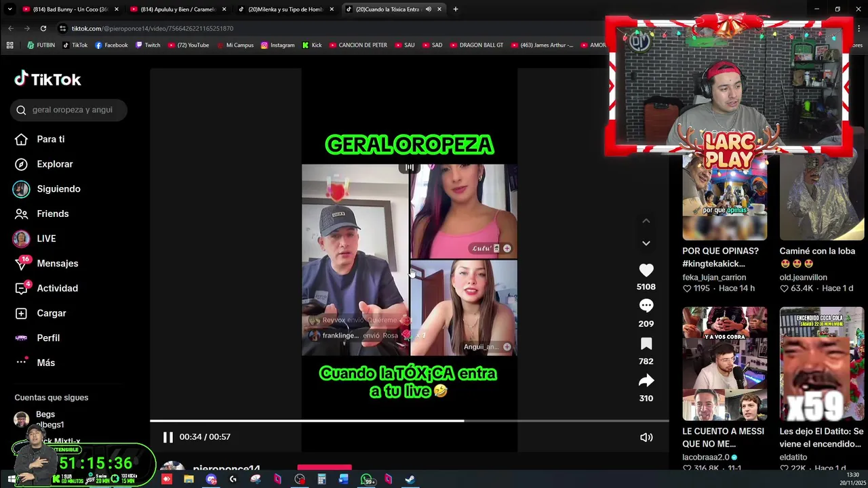The width and height of the screenshot is (868, 488).
Task: Open File Explorer from the taskbar
Action: pos(189,479)
